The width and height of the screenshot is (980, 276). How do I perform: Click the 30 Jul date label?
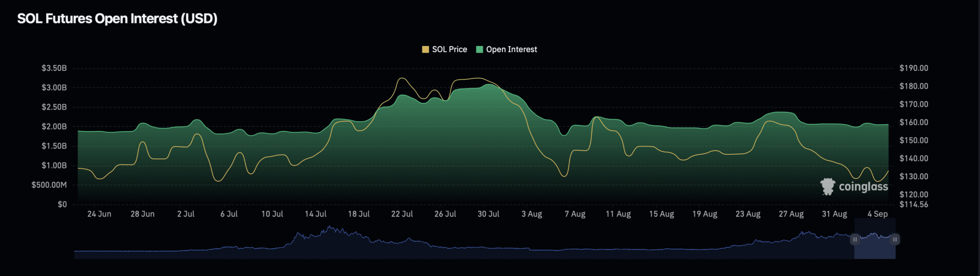[x=489, y=214]
